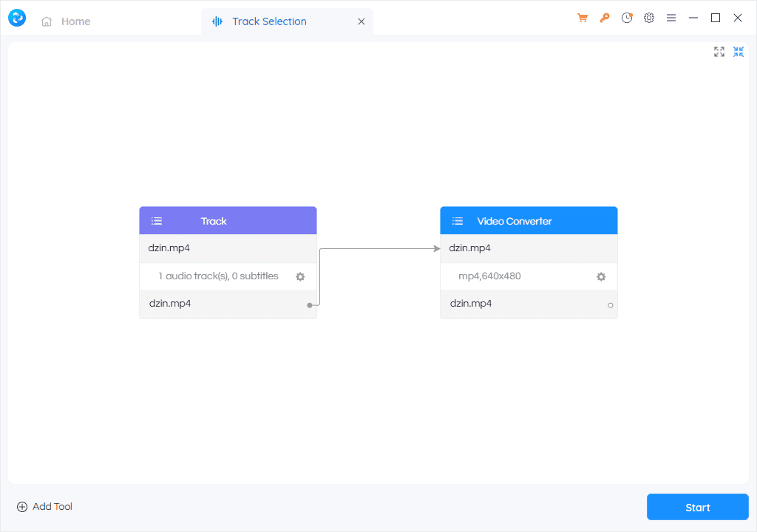Click the 1 audio track(s), 0 subtitles row

click(x=218, y=276)
